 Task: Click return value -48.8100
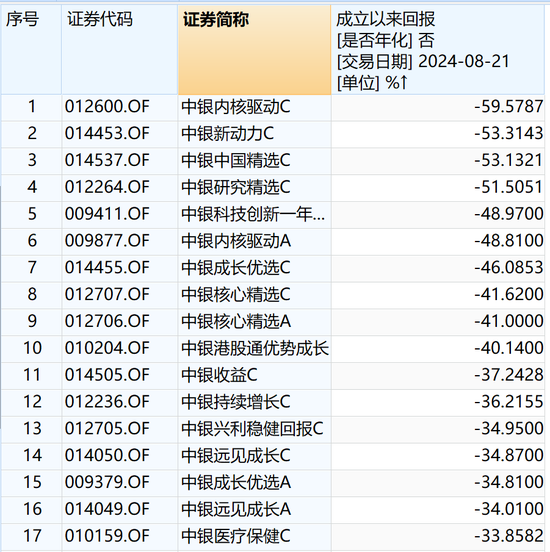coord(509,241)
